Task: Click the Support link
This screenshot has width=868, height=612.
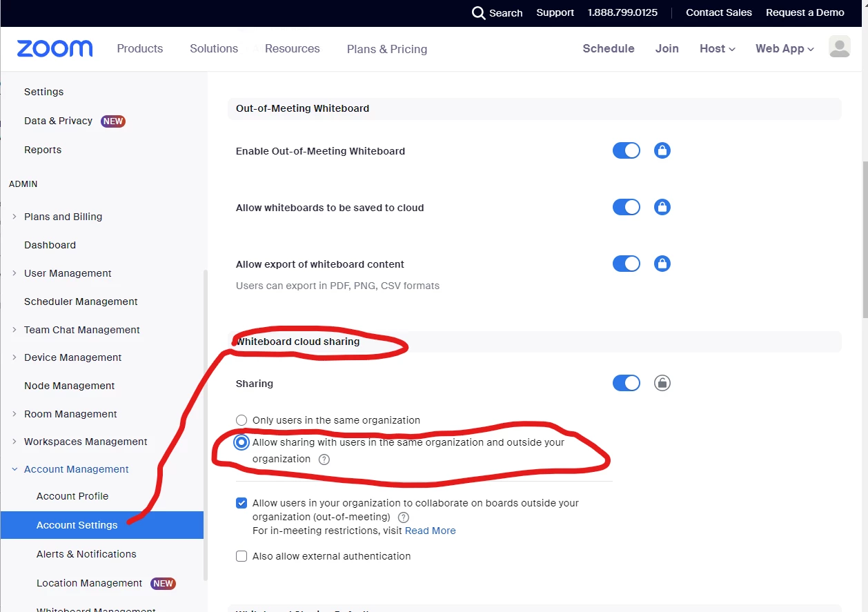Action: [555, 12]
